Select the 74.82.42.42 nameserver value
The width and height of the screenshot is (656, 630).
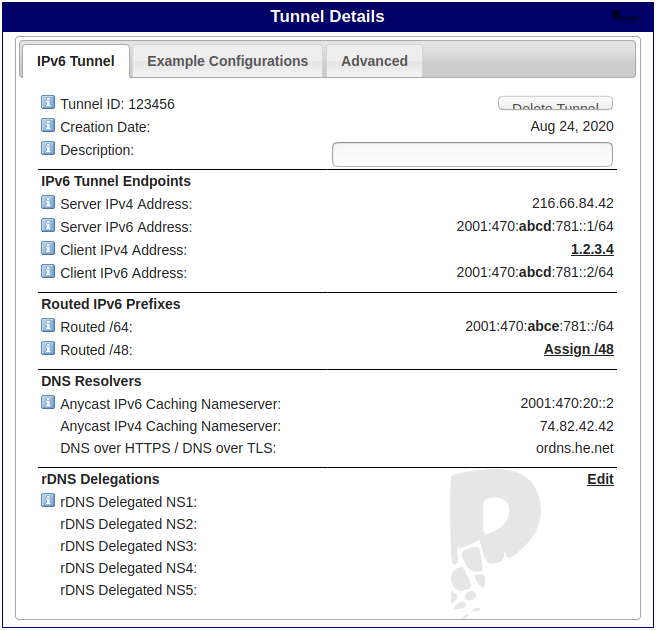(x=577, y=426)
